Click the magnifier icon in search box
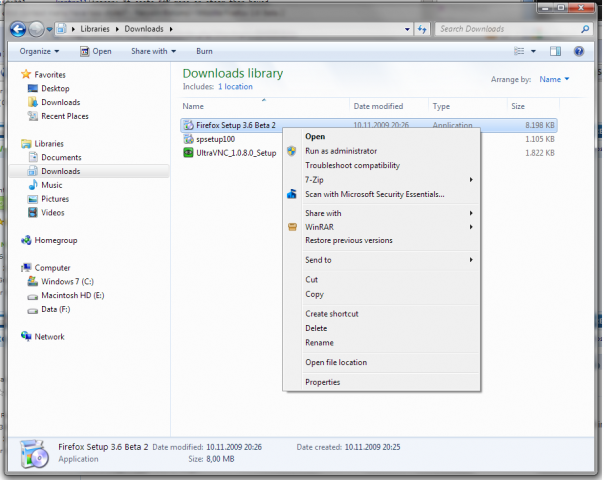The height and width of the screenshot is (480, 604). pyautogui.click(x=585, y=29)
